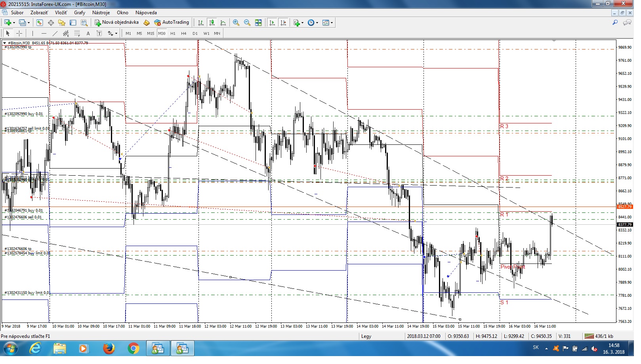Image resolution: width=641 pixels, height=364 pixels.
Task: Expand the new chart dropdown arrow
Action: (14, 23)
